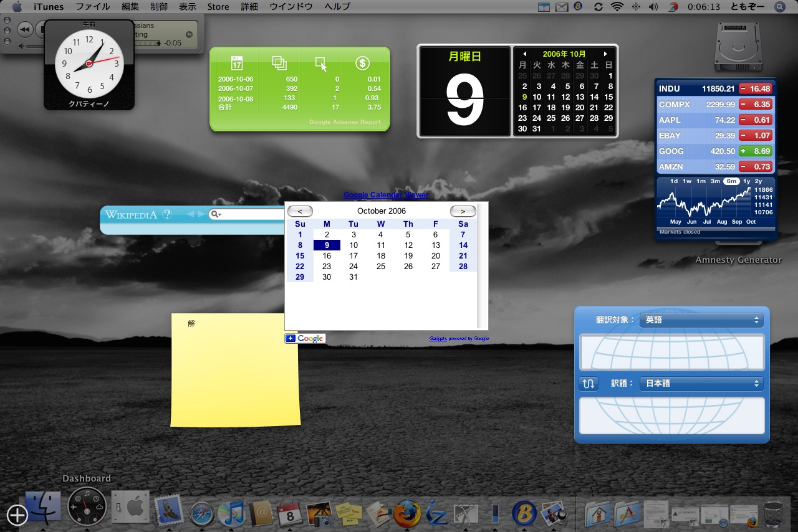
Task: Open the widget bar with the plus button
Action: click(x=17, y=515)
